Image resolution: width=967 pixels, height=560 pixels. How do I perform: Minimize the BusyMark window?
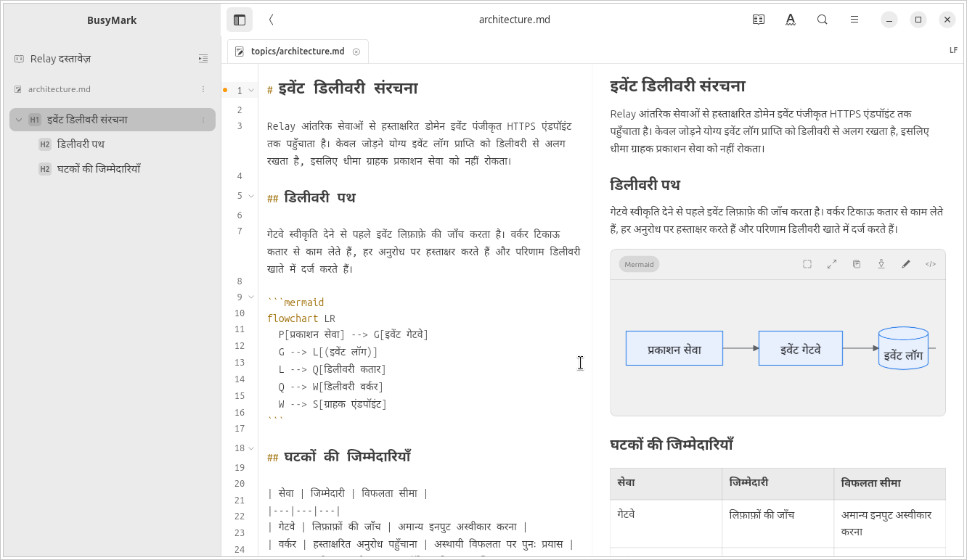tap(889, 20)
